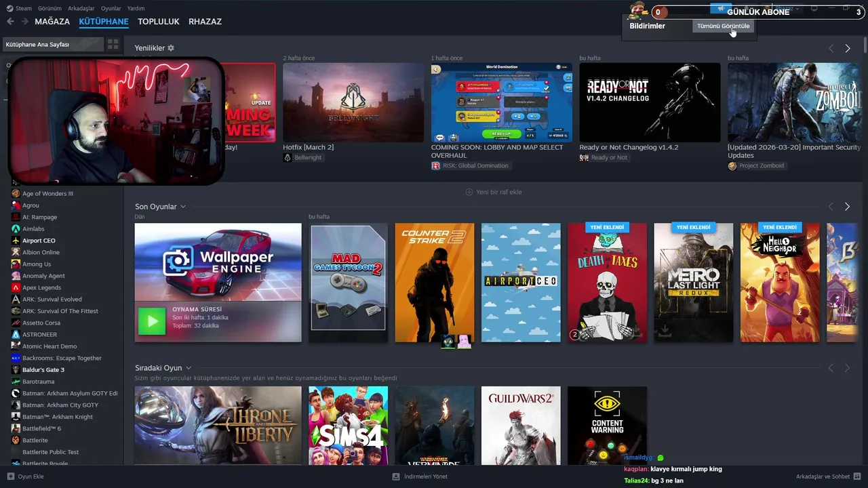The width and height of the screenshot is (868, 488).
Task: Open the Death and Taxes game cover
Action: (x=608, y=283)
